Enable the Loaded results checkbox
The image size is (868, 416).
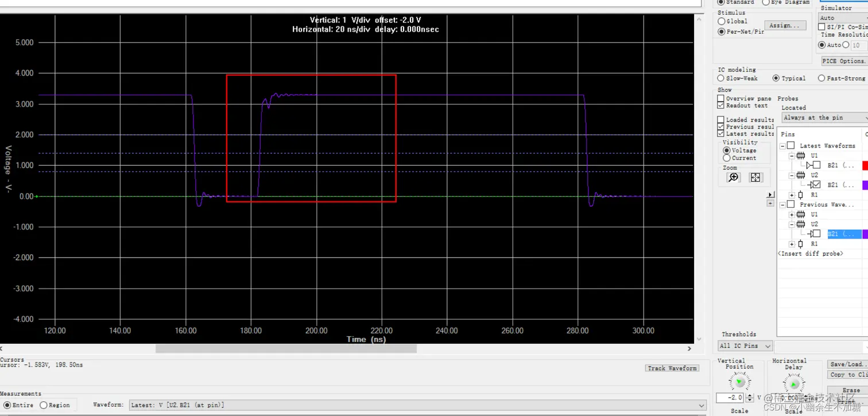[720, 120]
